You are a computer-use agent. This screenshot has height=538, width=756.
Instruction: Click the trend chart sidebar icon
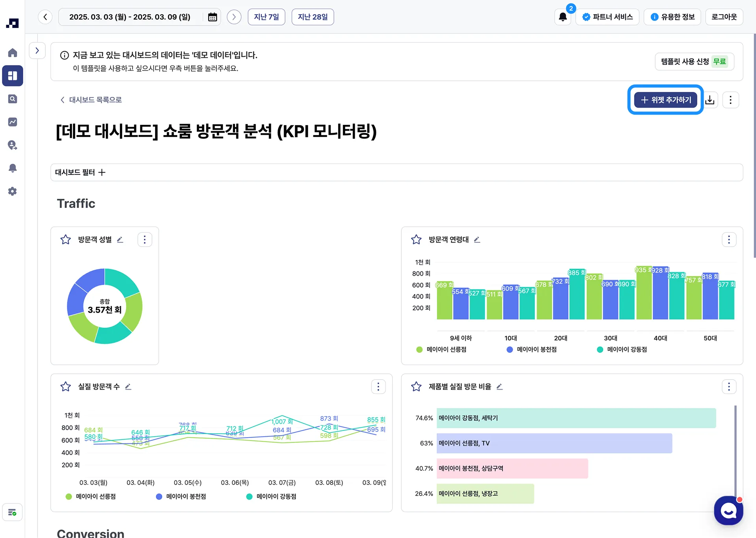pyautogui.click(x=13, y=122)
